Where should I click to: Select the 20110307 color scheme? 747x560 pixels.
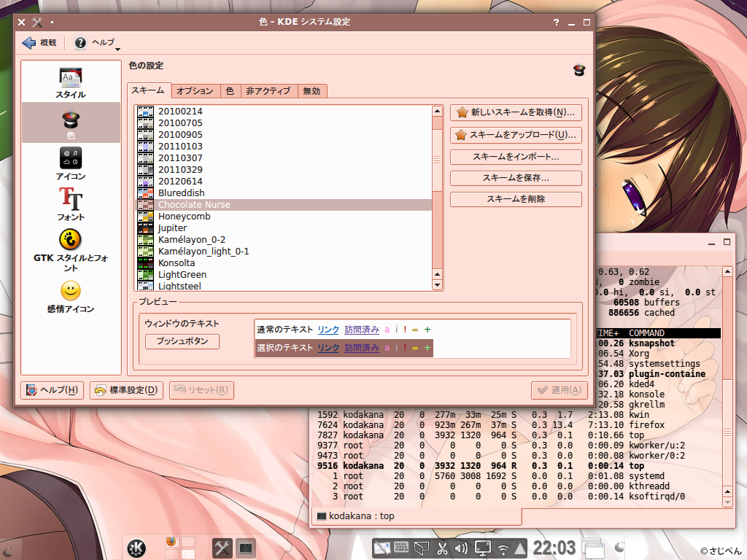pyautogui.click(x=284, y=158)
